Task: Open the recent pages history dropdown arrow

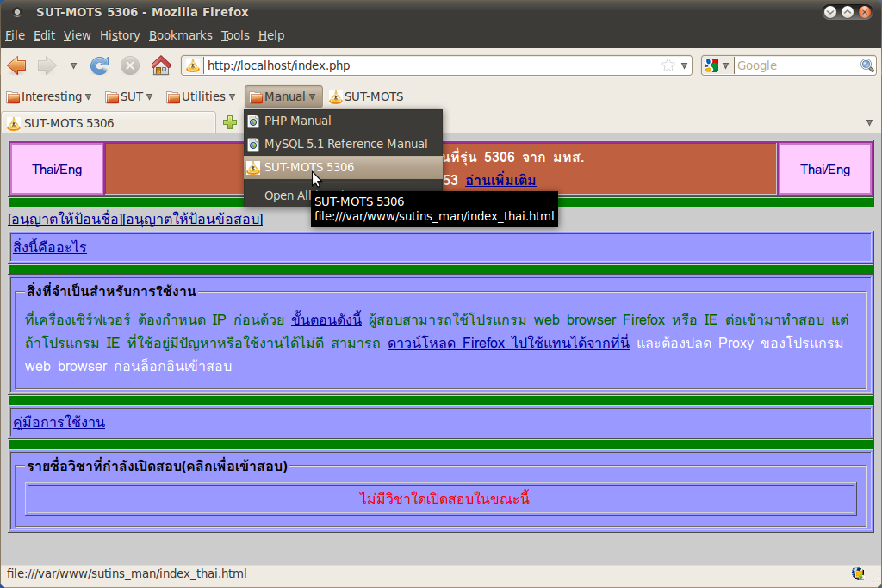Action: 73,65
